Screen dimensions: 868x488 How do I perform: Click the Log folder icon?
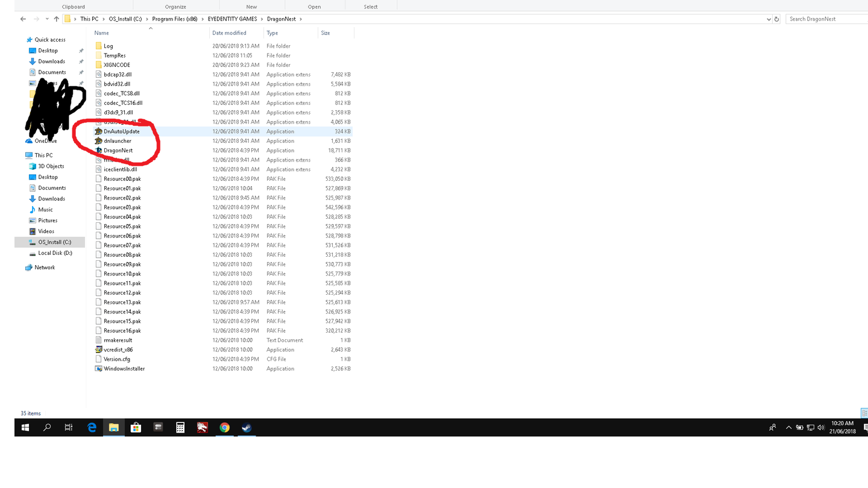(x=99, y=46)
